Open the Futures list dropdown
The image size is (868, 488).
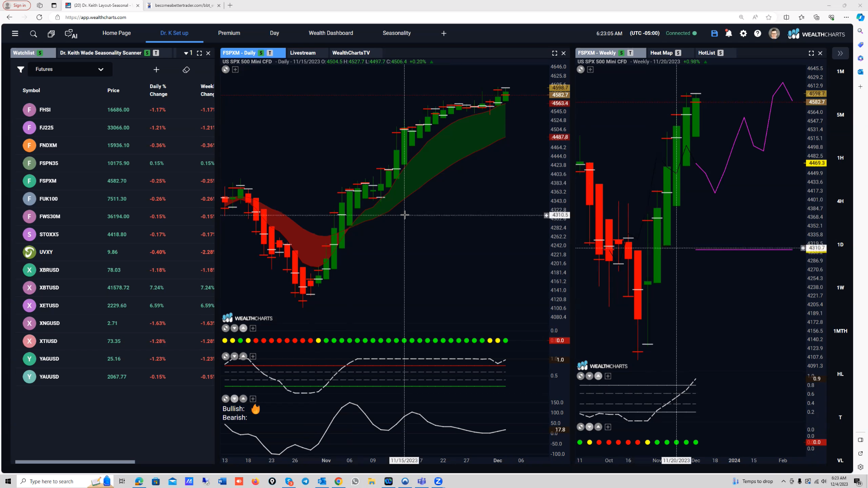coord(70,70)
